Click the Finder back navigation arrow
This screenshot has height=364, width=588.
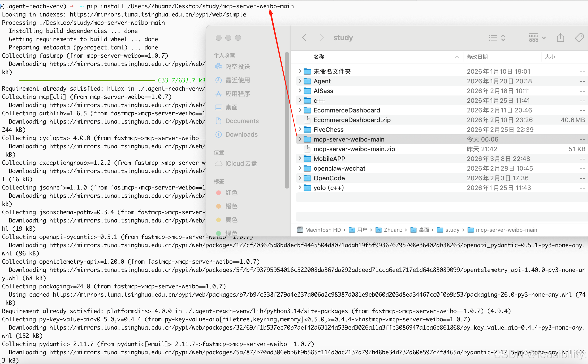click(x=304, y=38)
